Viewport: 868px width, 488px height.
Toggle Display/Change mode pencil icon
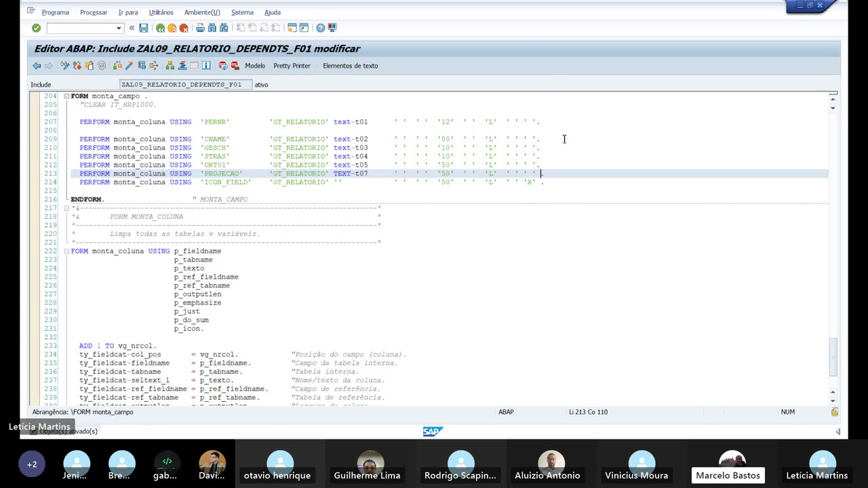click(64, 66)
